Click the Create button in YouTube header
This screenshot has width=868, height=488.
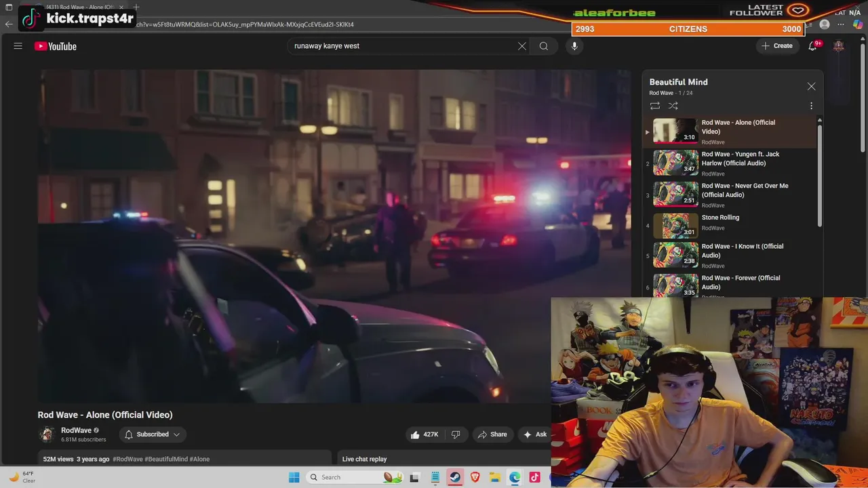776,46
